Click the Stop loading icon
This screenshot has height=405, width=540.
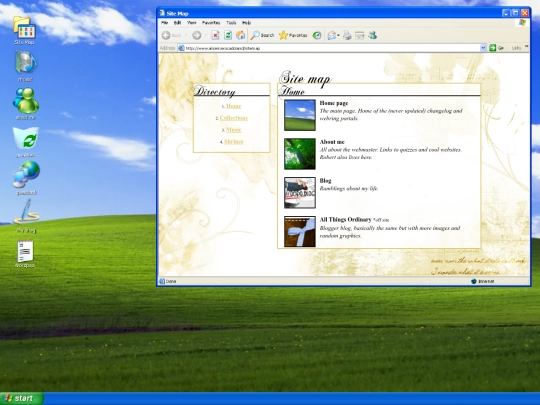tap(215, 35)
